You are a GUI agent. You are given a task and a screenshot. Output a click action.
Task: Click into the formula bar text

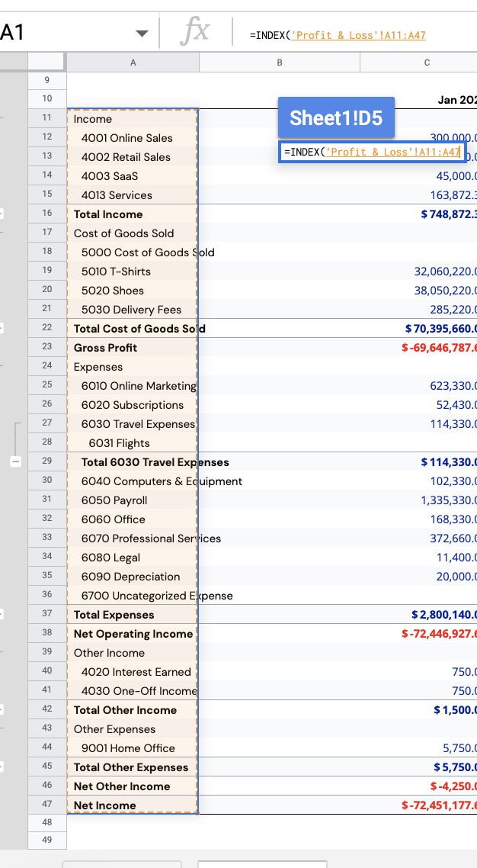pos(337,35)
